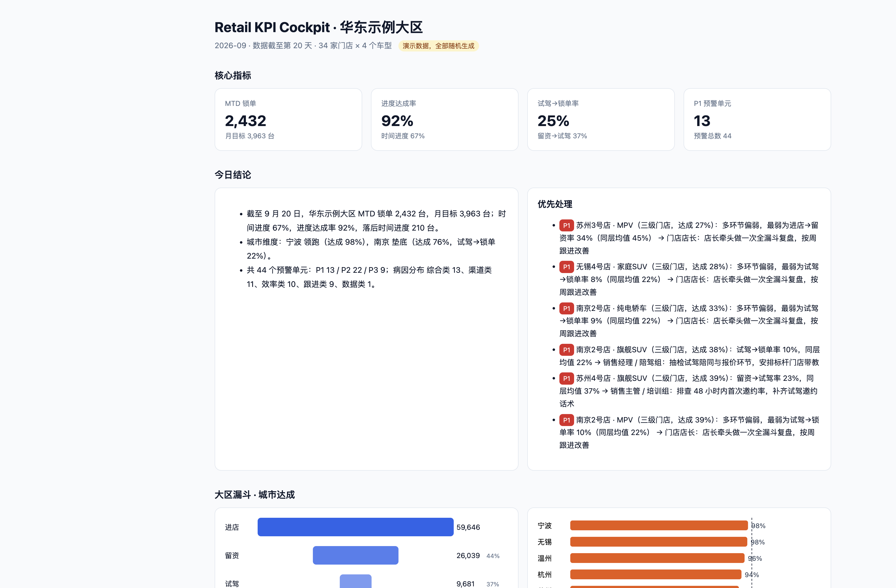Click P1 badge of 无锡4号店 · 家庭SUV
The image size is (896, 588).
[566, 267]
